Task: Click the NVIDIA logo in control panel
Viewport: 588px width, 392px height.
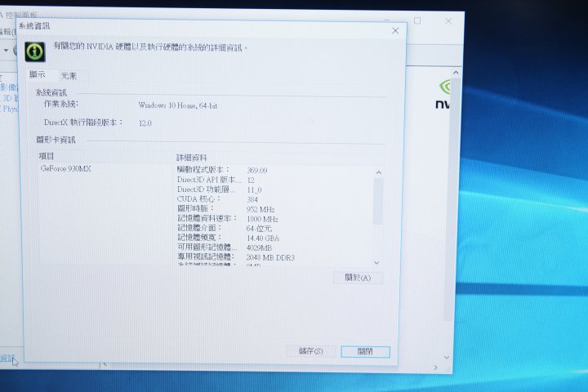Action: point(443,95)
